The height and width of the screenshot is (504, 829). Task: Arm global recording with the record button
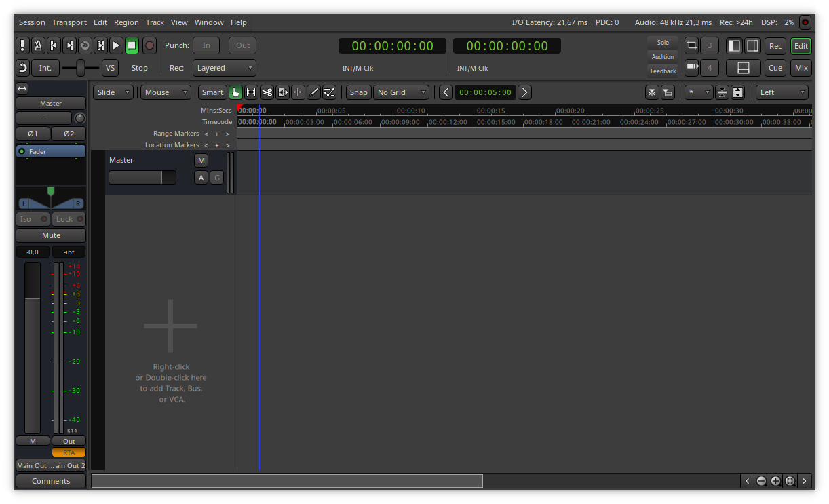pos(149,45)
